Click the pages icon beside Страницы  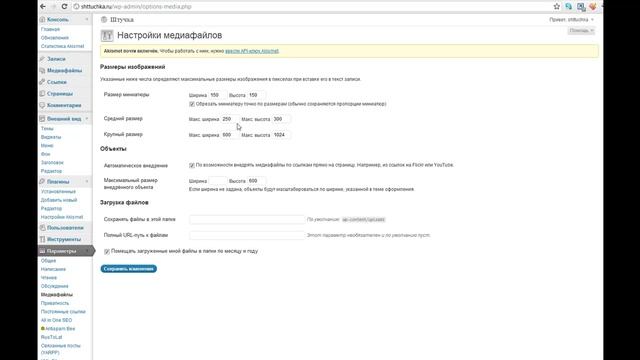[42, 94]
